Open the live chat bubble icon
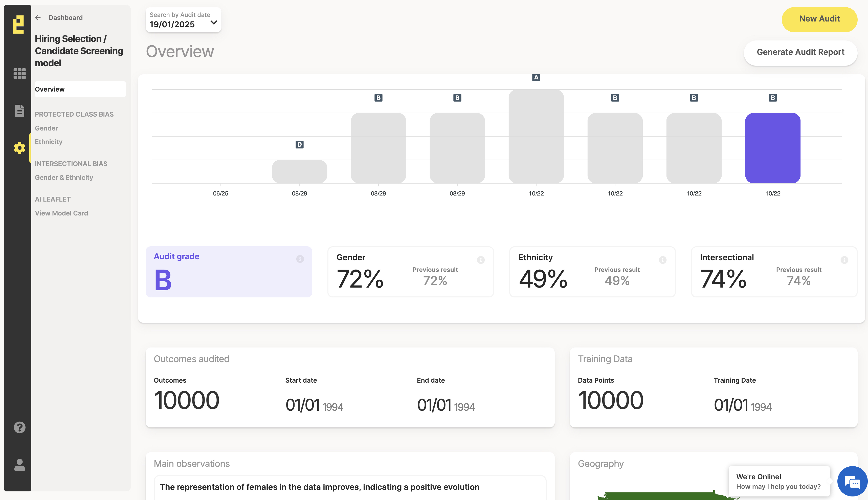868x500 pixels. pyautogui.click(x=852, y=482)
